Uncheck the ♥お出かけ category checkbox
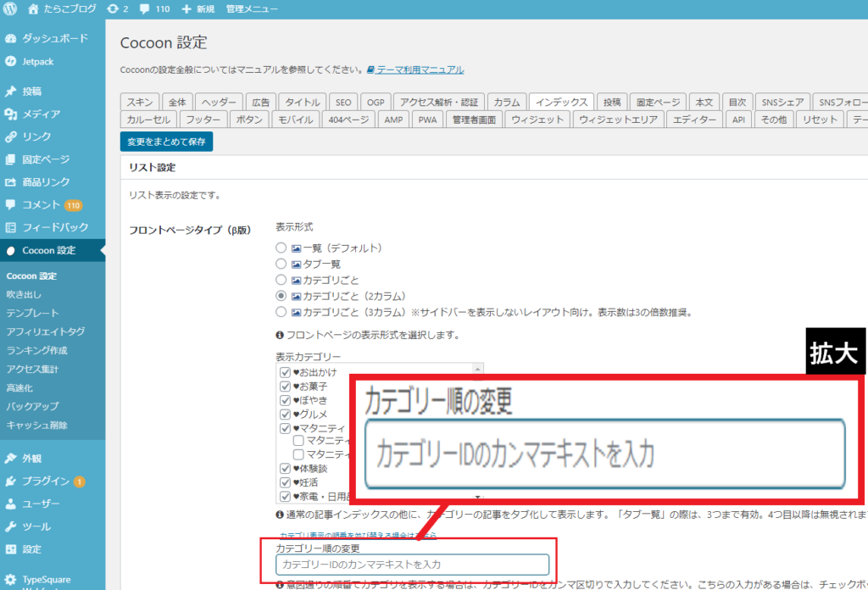Image resolution: width=868 pixels, height=590 pixels. coord(285,372)
